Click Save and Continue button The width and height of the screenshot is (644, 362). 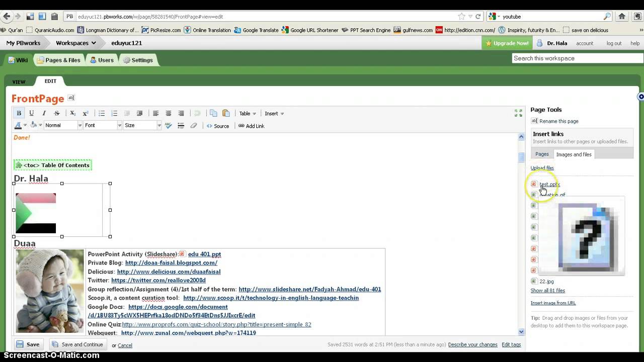[78, 344]
